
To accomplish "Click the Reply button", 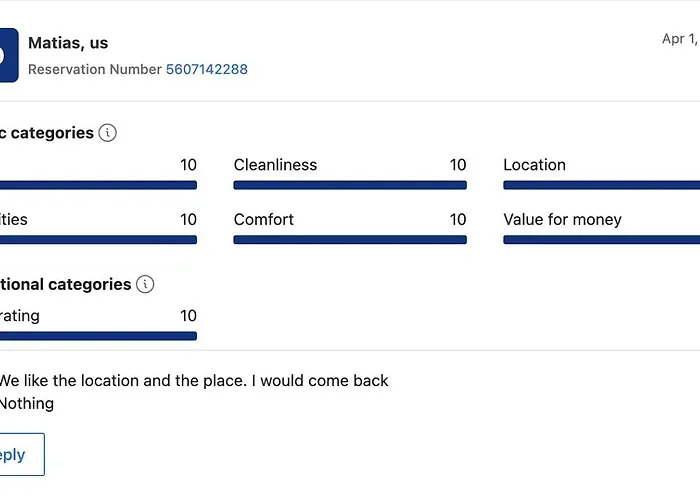I will pos(22,454).
